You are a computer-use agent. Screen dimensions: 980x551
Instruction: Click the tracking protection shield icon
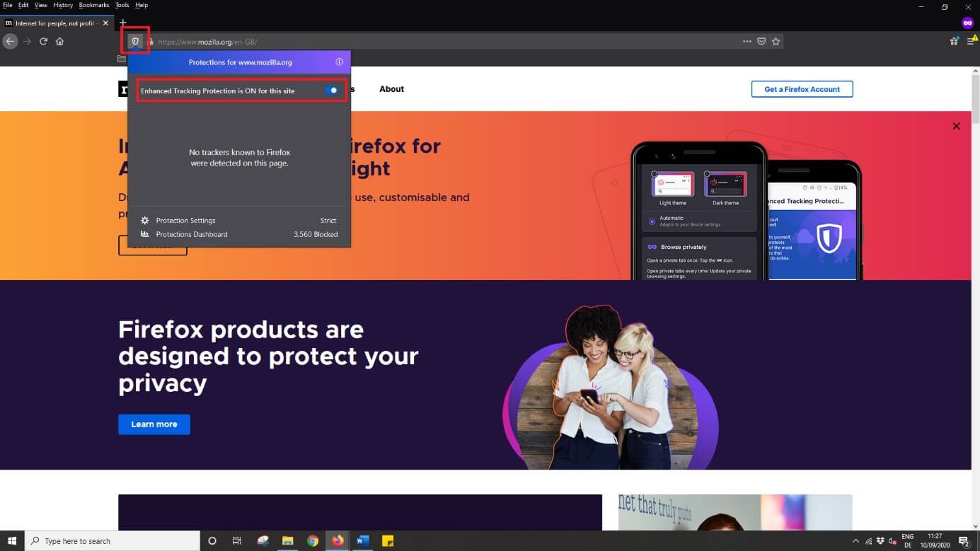[135, 42]
